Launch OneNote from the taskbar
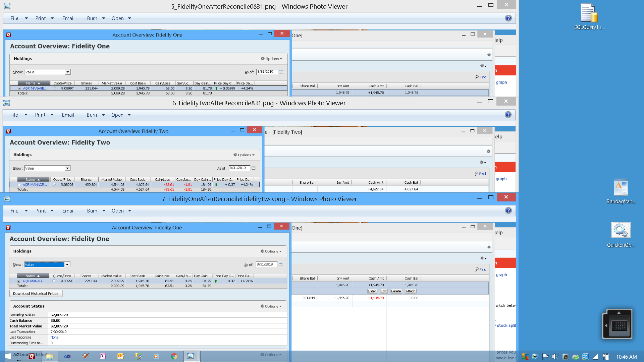 [x=103, y=356]
